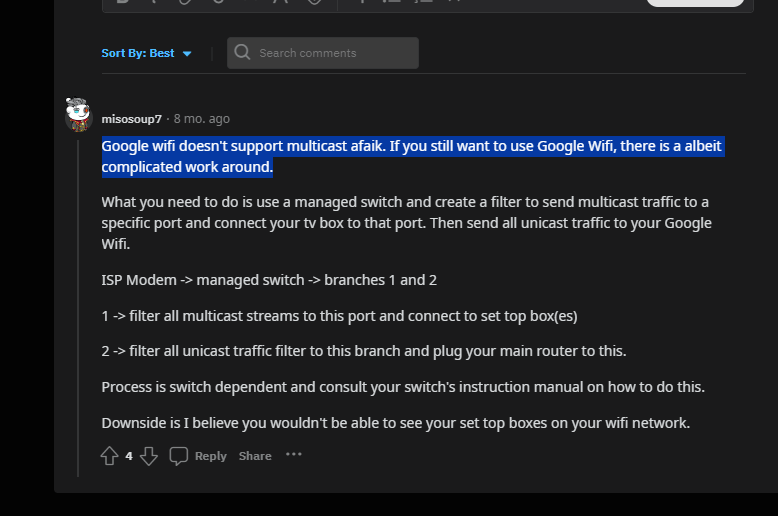Click the Search comments field
Image resolution: width=778 pixels, height=516 pixels.
(323, 53)
